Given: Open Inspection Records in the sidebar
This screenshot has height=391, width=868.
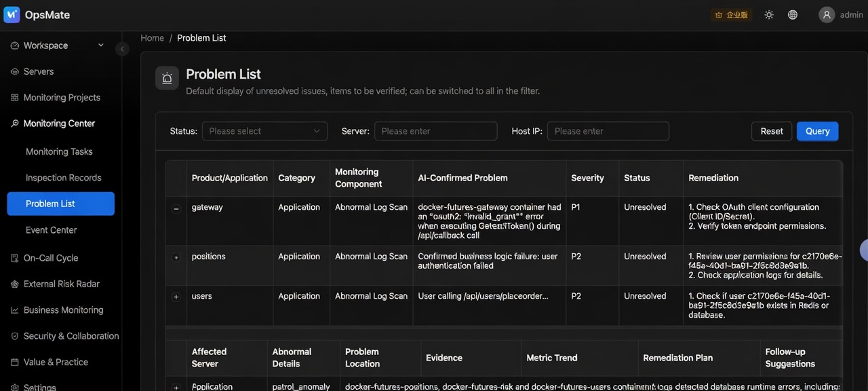Looking at the screenshot, I should [63, 178].
